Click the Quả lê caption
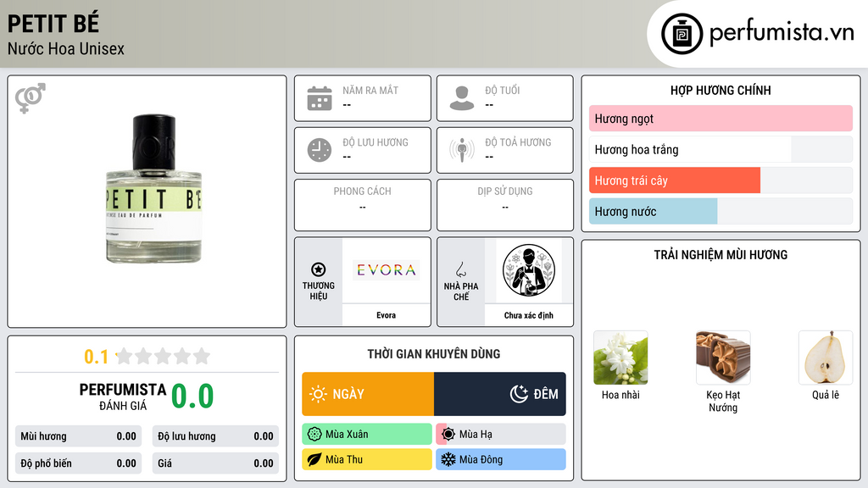The width and height of the screenshot is (868, 488). tap(826, 395)
